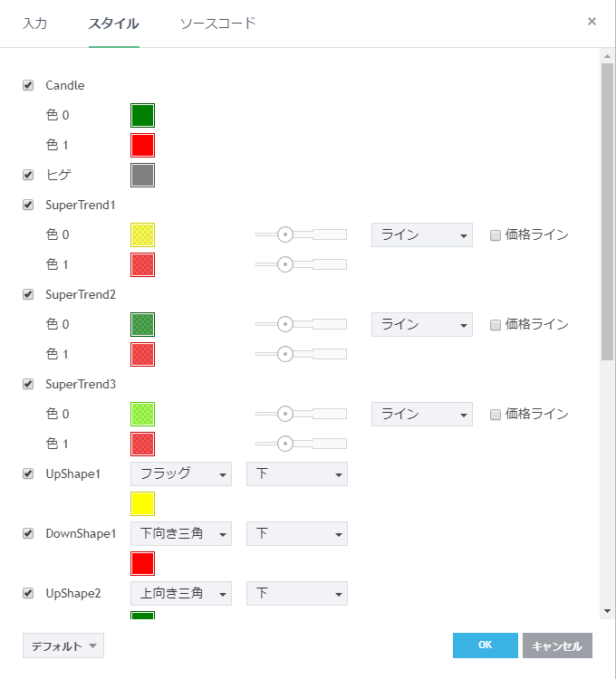Enable 価格ライン for SuperTrend1
Image resolution: width=616 pixels, height=679 pixels.
pos(496,235)
